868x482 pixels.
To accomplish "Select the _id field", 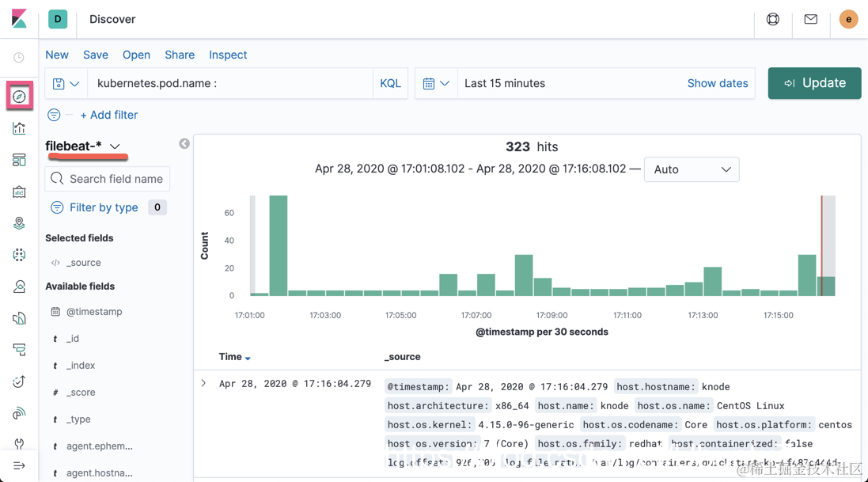I will click(73, 339).
